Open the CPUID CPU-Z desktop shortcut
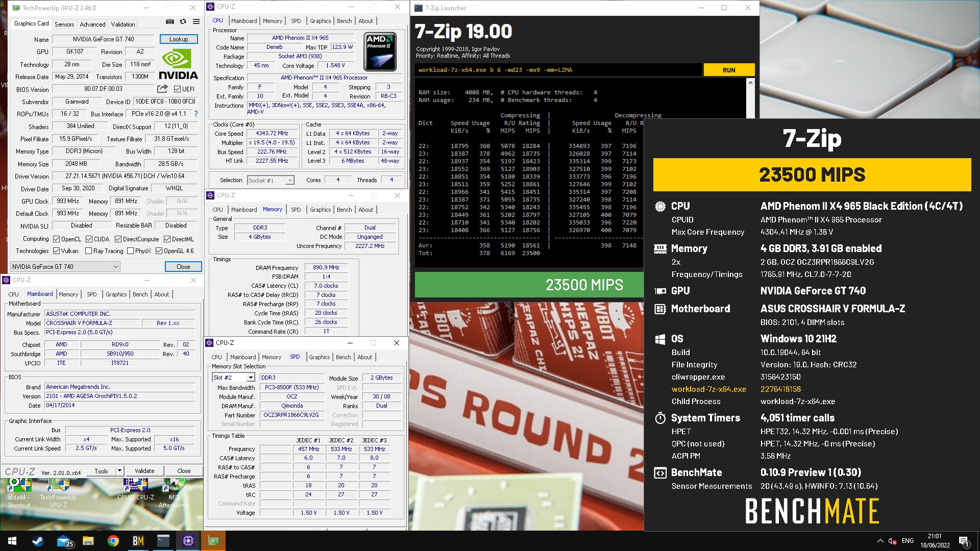Image resolution: width=980 pixels, height=551 pixels. [x=136, y=490]
